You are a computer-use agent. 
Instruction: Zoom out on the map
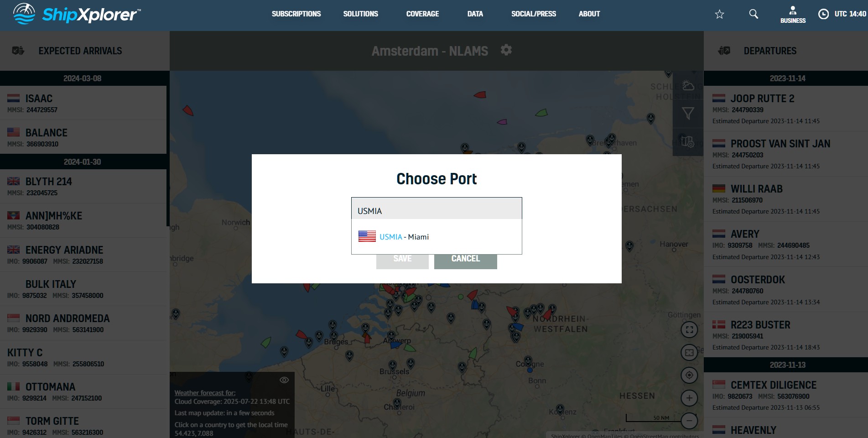[x=689, y=420]
